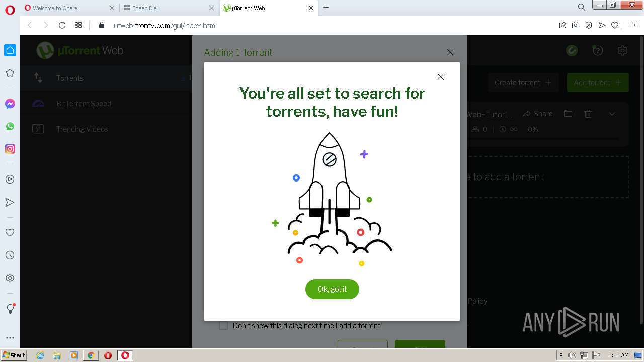Select the µTorrent Web tab
The height and width of the screenshot is (362, 644).
click(269, 8)
